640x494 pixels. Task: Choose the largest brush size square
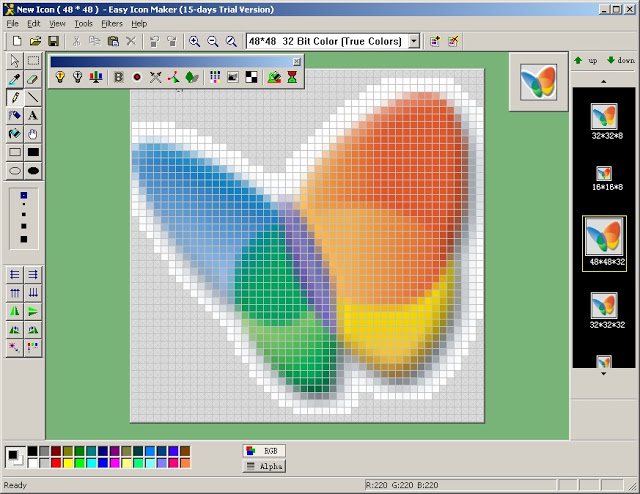pyautogui.click(x=23, y=240)
